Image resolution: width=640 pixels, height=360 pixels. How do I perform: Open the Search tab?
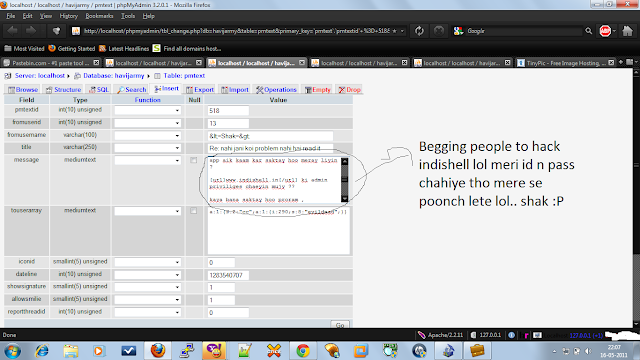131,89
